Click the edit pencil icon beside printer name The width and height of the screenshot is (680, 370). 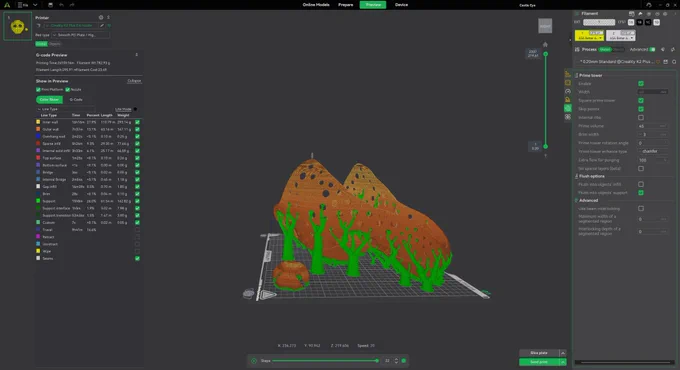pyautogui.click(x=102, y=26)
